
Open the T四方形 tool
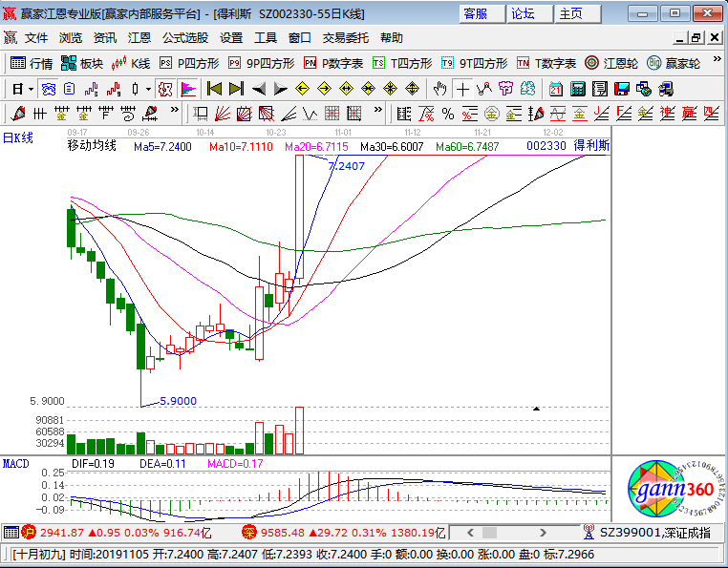(402, 63)
